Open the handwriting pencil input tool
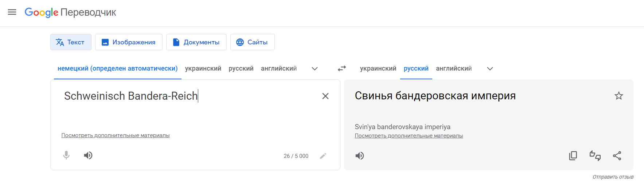This screenshot has height=191, width=644. (323, 156)
